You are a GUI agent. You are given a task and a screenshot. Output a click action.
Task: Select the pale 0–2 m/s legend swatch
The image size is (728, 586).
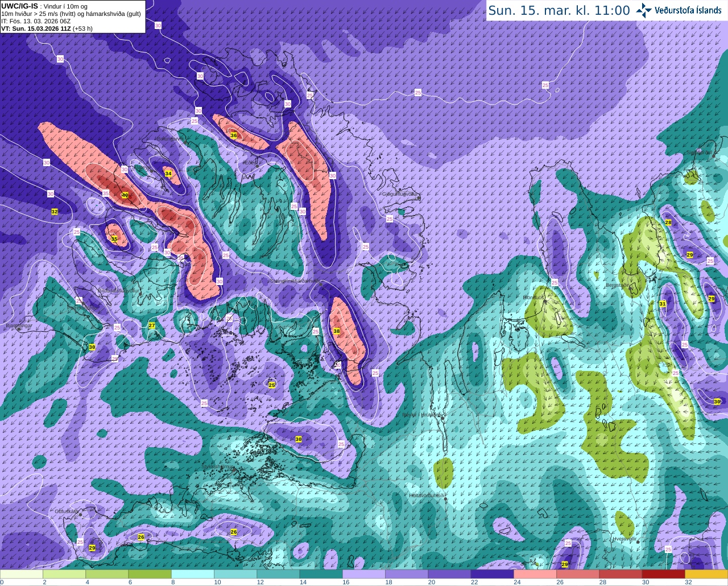[x=22, y=574]
